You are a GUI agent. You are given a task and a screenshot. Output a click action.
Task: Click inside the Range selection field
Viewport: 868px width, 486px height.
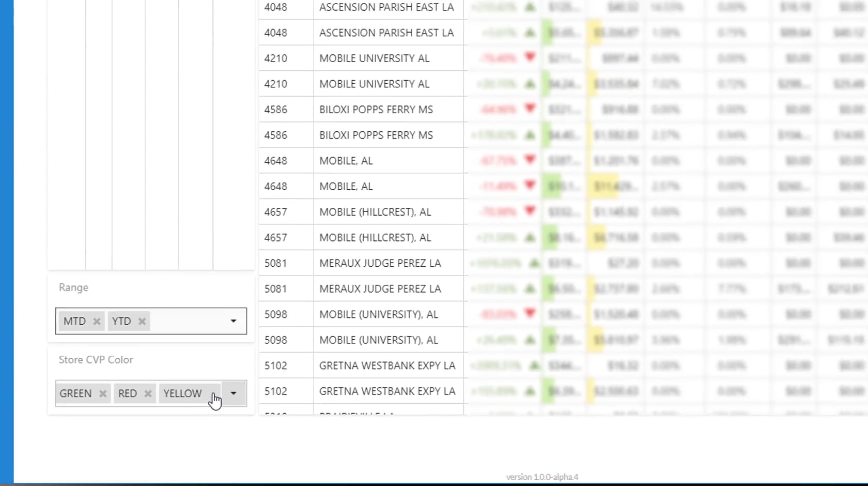[x=151, y=321]
